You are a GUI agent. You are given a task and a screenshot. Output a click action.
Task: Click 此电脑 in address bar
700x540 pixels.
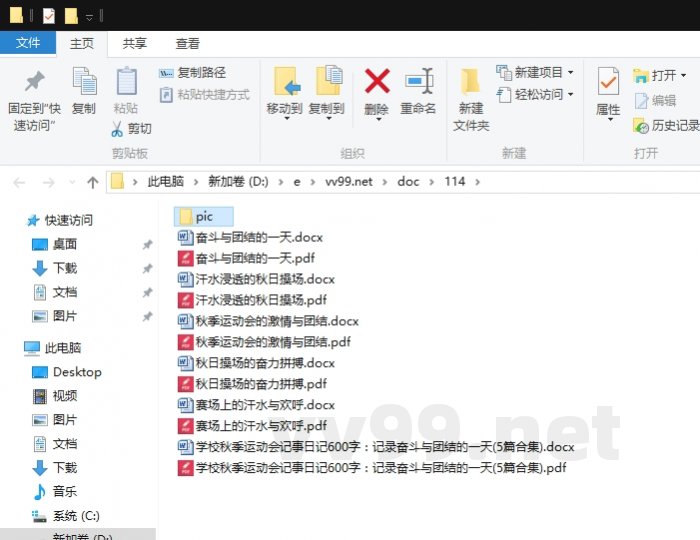[x=166, y=182]
